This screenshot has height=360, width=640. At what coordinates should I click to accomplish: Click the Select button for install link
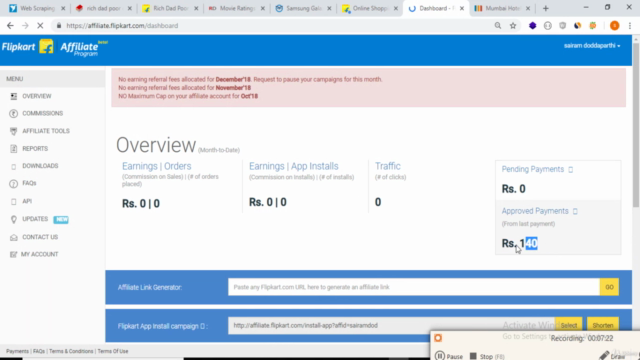pyautogui.click(x=569, y=325)
